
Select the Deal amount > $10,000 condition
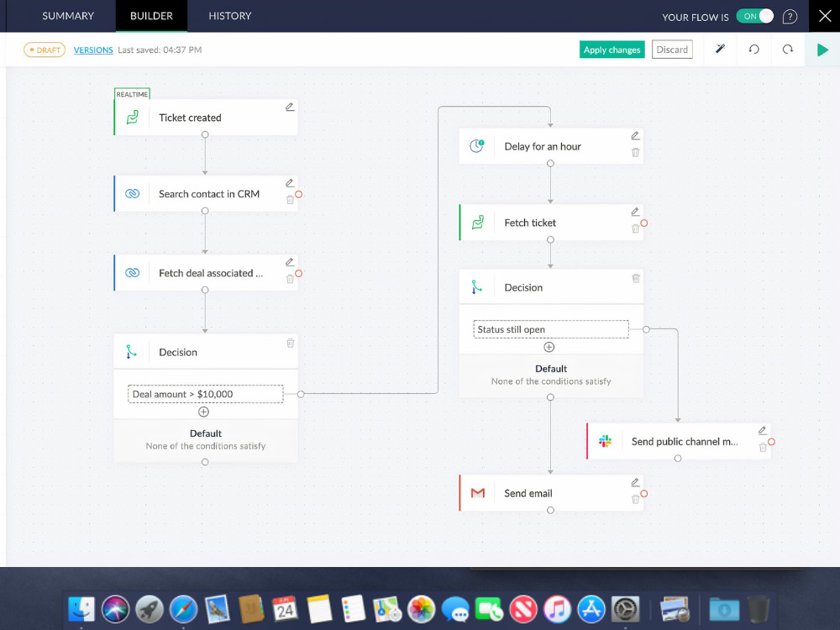206,394
